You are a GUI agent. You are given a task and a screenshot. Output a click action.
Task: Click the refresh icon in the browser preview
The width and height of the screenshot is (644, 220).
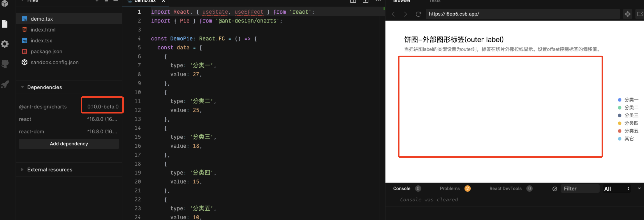click(419, 14)
